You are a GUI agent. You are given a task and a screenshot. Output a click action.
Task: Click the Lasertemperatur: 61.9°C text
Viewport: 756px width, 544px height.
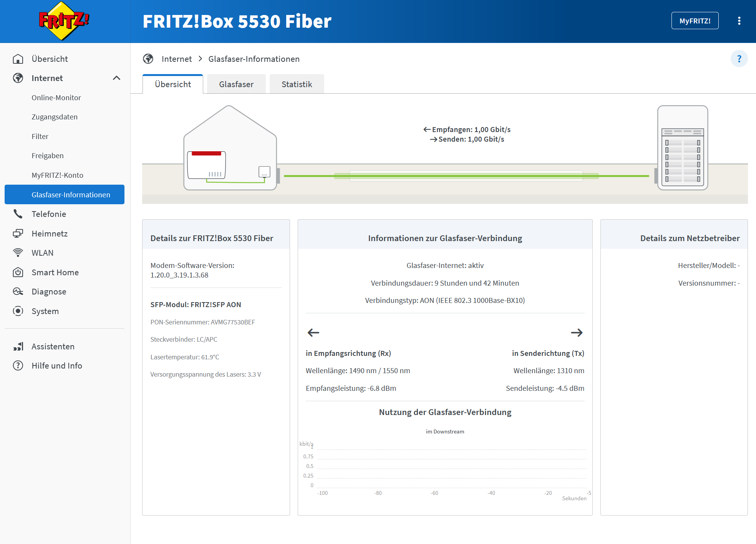[x=185, y=357]
